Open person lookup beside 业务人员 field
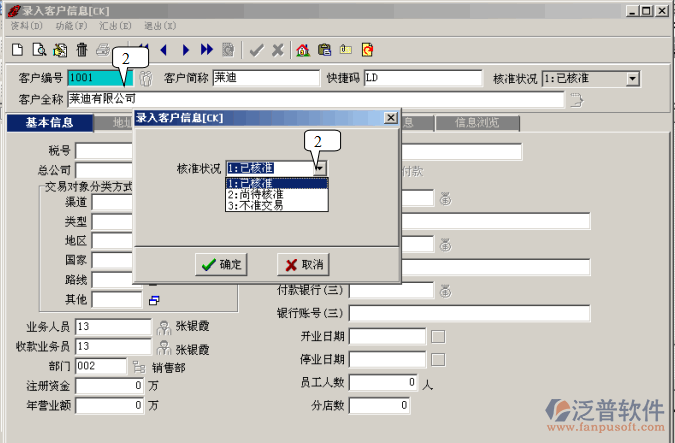 pyautogui.click(x=164, y=327)
